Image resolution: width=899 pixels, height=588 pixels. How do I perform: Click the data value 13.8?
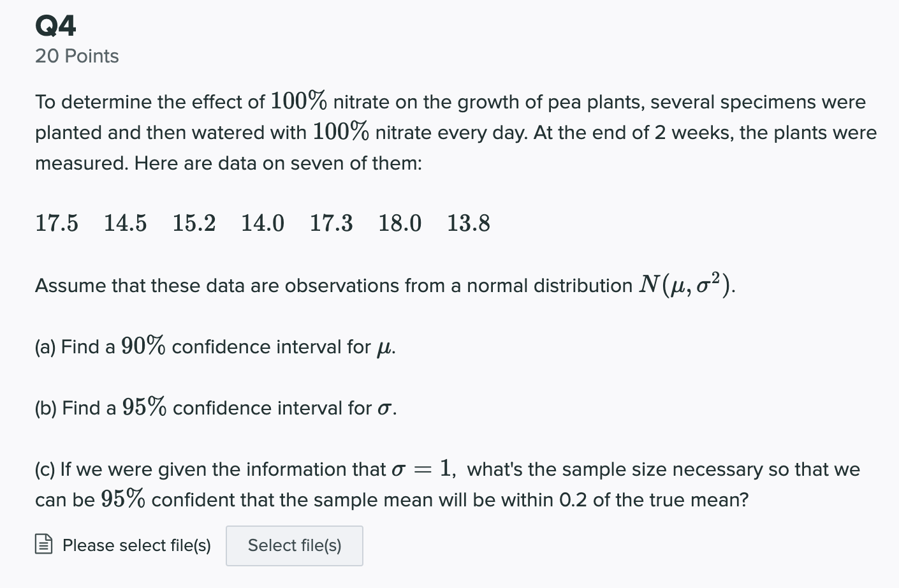click(x=469, y=223)
